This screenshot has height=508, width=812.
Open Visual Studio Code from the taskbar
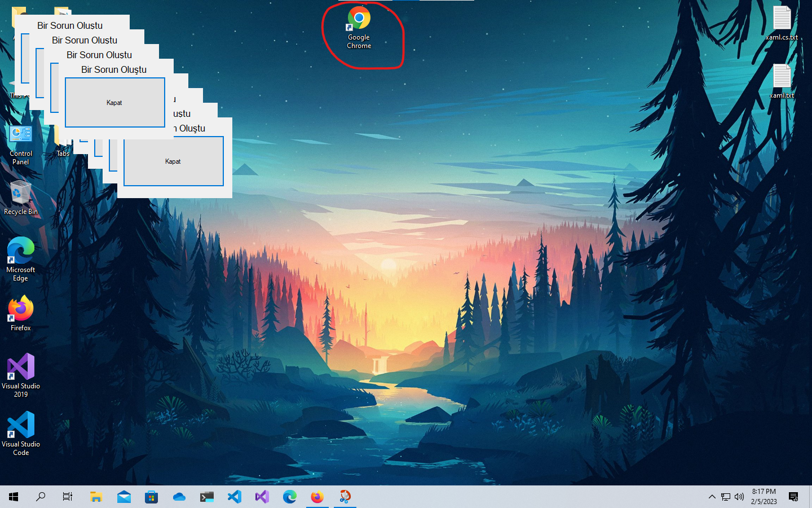tap(235, 497)
